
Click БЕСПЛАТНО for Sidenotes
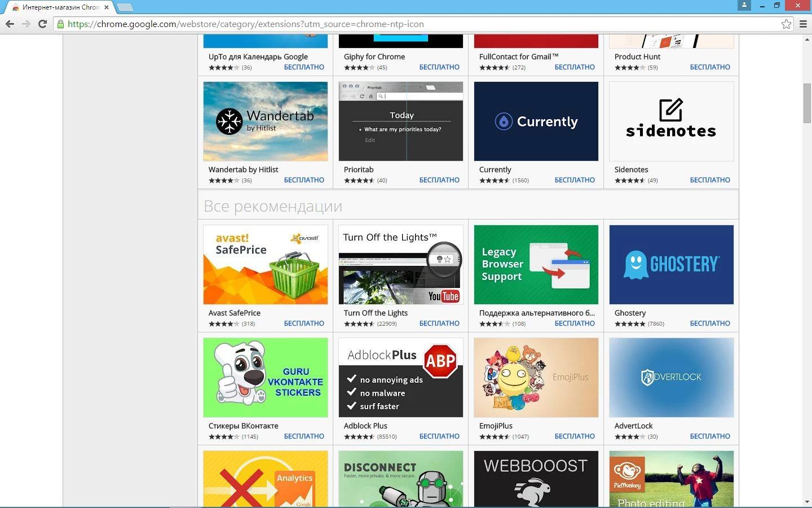[x=710, y=180]
